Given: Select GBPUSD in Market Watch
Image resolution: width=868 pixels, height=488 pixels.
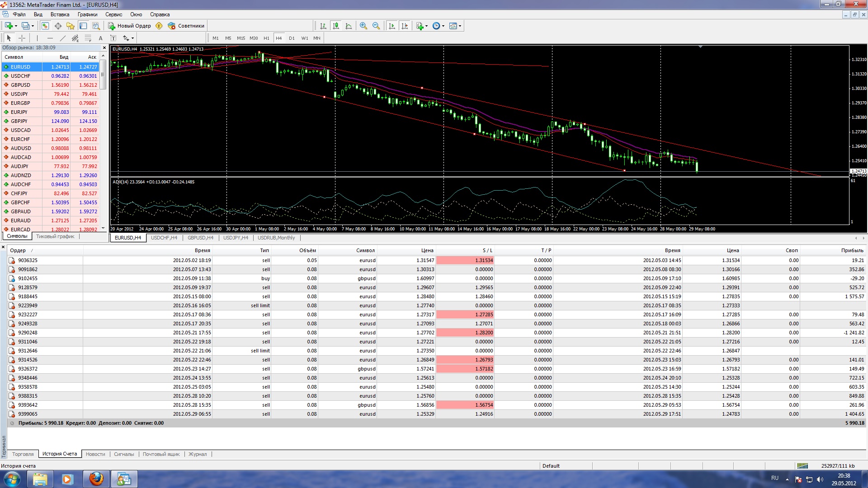Looking at the screenshot, I should pos(50,85).
